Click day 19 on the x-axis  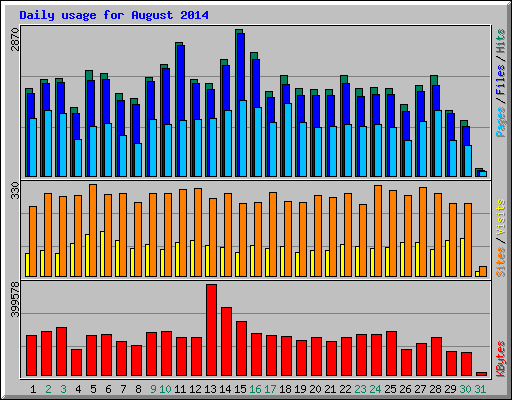tap(300, 389)
